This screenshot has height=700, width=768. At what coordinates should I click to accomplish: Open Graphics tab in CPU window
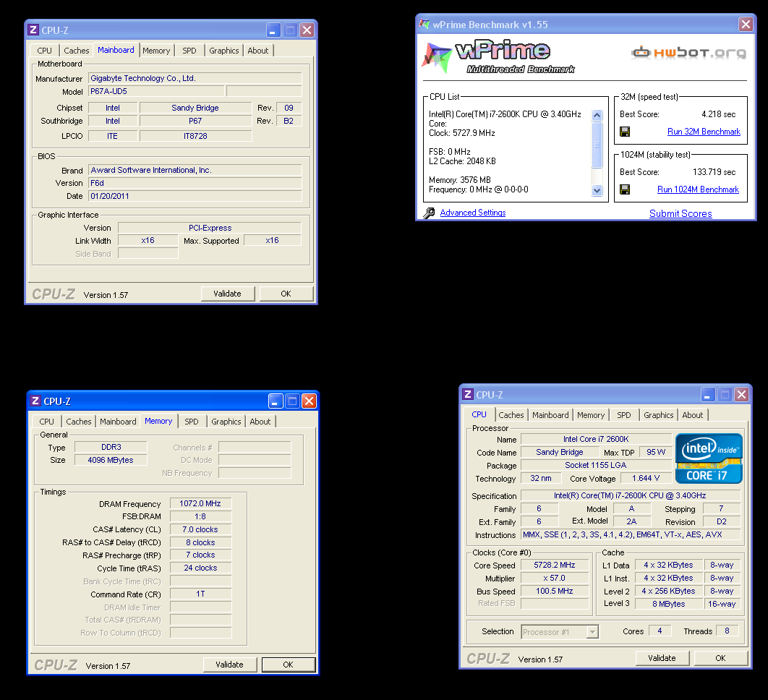[658, 415]
